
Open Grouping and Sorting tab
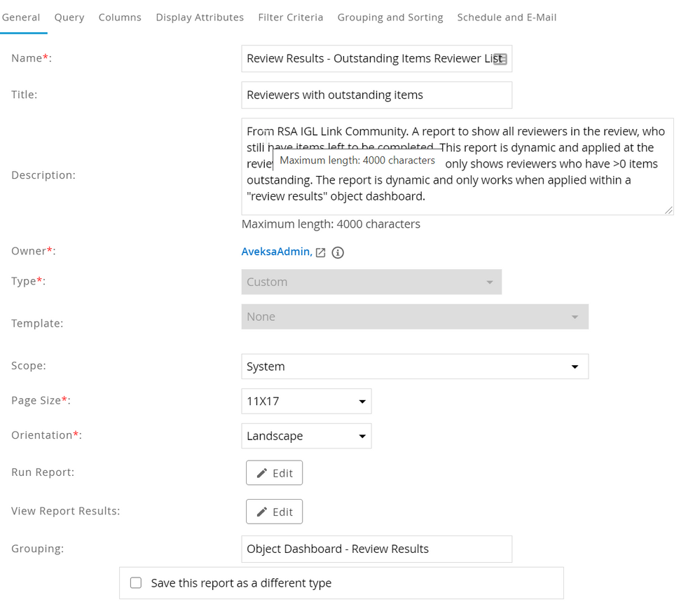tap(390, 18)
